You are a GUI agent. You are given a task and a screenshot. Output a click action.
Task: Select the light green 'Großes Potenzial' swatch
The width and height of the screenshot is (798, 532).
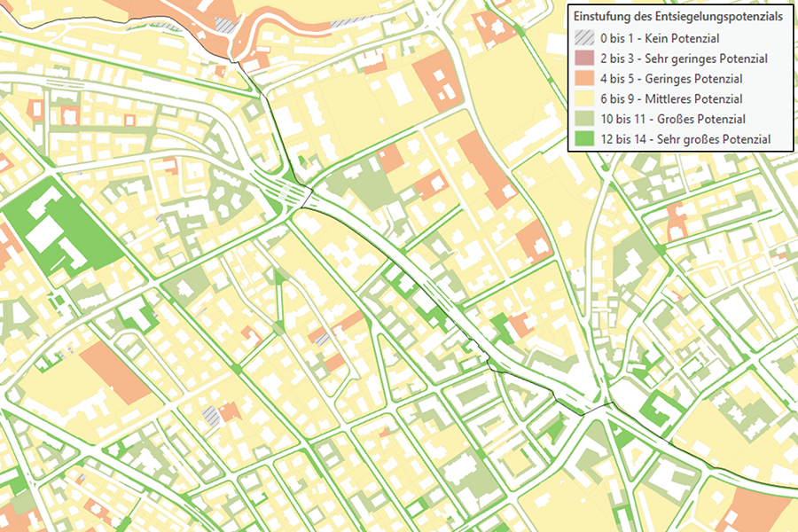coord(583,119)
